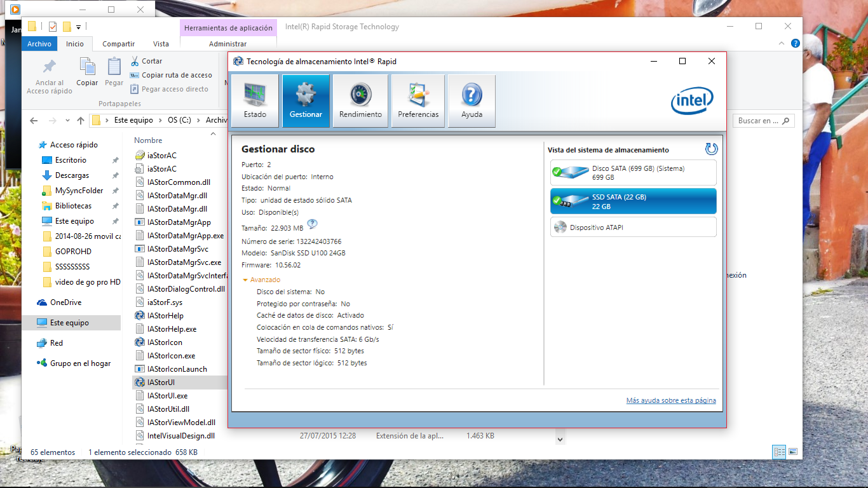Switch to the Vista ribbon tab

pos(161,44)
